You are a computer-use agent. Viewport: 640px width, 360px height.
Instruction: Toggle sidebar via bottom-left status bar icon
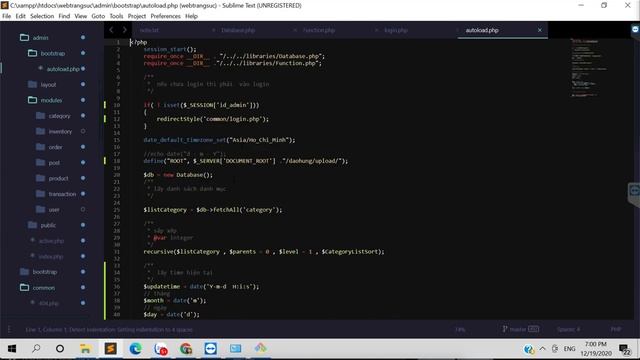(9, 329)
